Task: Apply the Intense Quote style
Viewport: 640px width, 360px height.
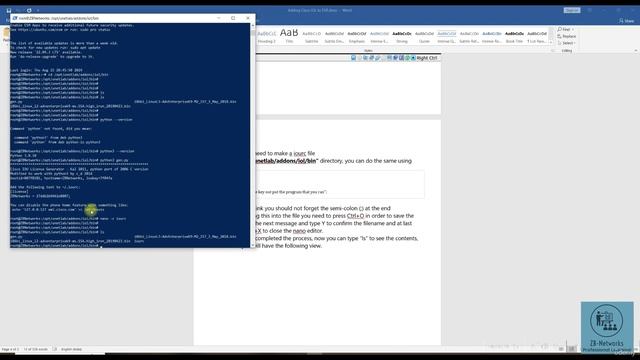Action: (447, 37)
